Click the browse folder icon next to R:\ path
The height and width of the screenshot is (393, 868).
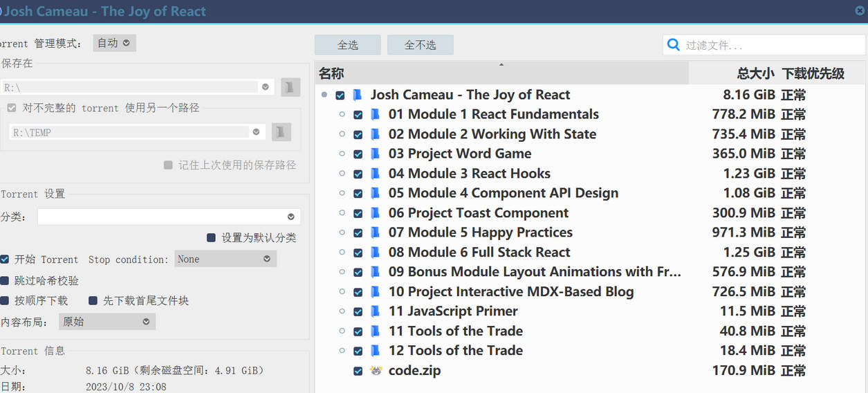coord(290,87)
